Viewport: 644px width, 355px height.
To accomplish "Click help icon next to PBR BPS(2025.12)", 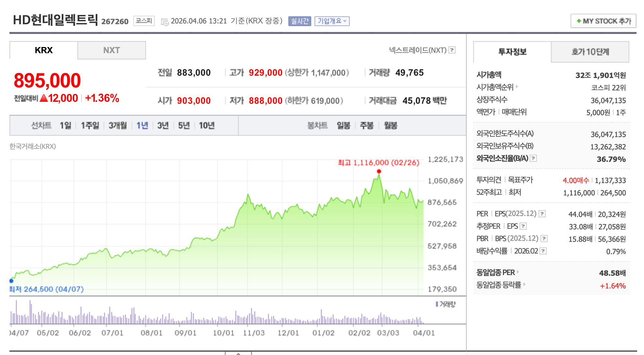I will 544,239.
